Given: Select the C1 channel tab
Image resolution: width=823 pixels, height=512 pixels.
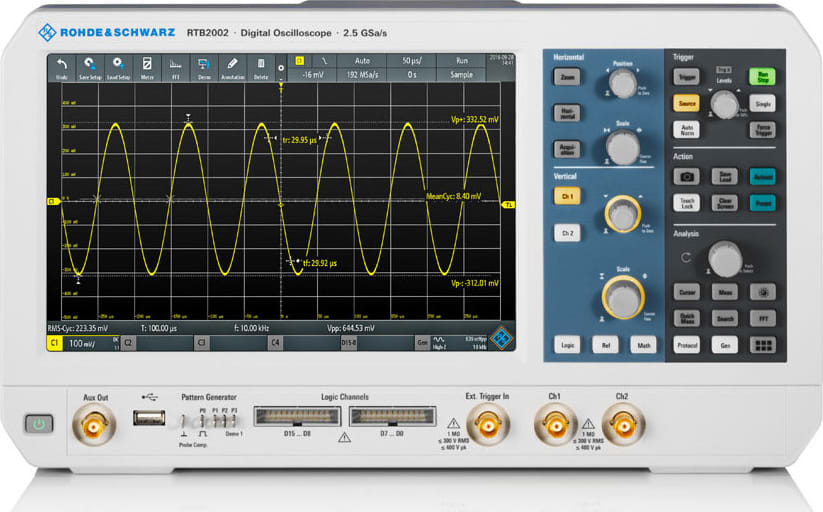Looking at the screenshot, I should click(x=55, y=343).
